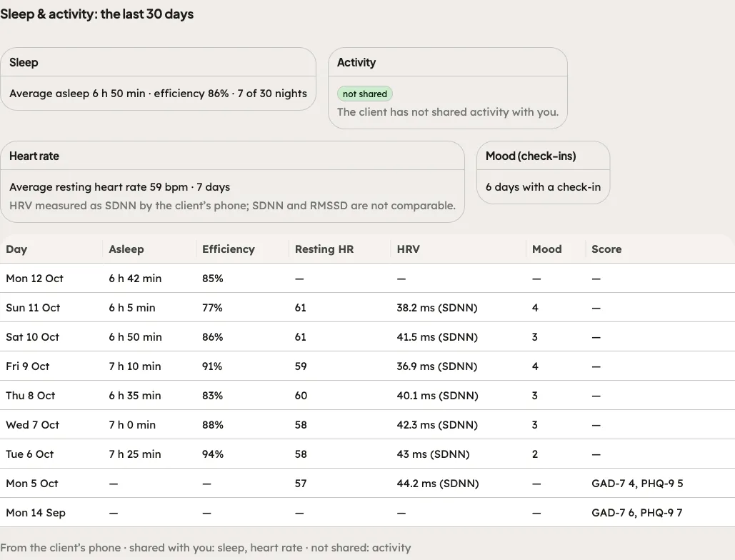
Task: Click the '44.2 ms (SDNN)' HRV value
Action: (438, 484)
